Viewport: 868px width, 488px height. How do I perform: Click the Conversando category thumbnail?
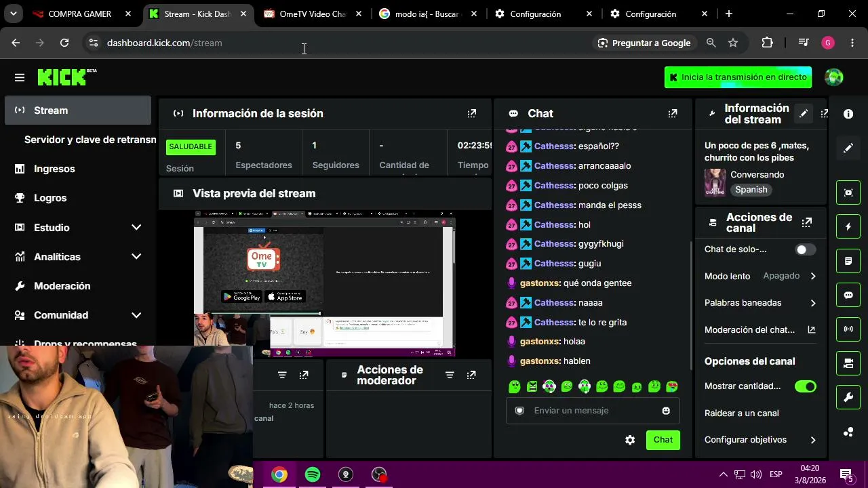click(x=715, y=182)
